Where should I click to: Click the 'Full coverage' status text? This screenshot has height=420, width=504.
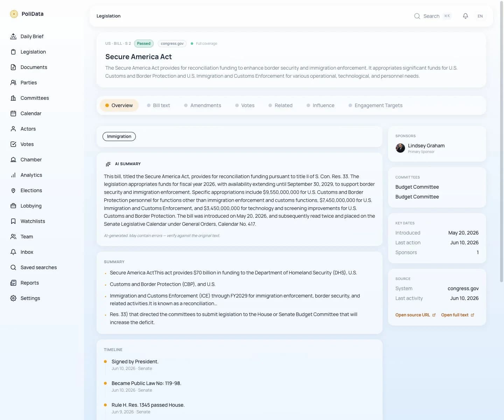coord(206,44)
